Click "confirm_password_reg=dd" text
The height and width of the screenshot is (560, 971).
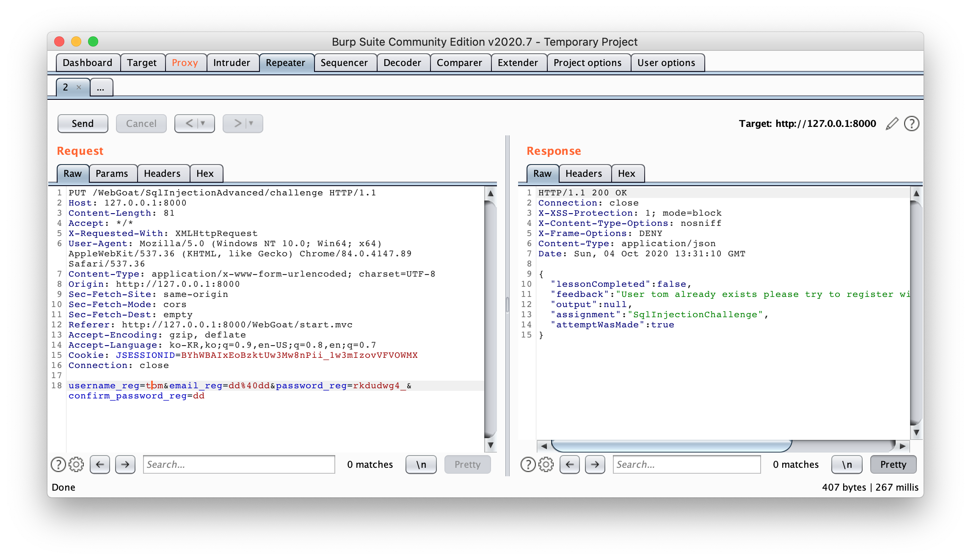[136, 395]
